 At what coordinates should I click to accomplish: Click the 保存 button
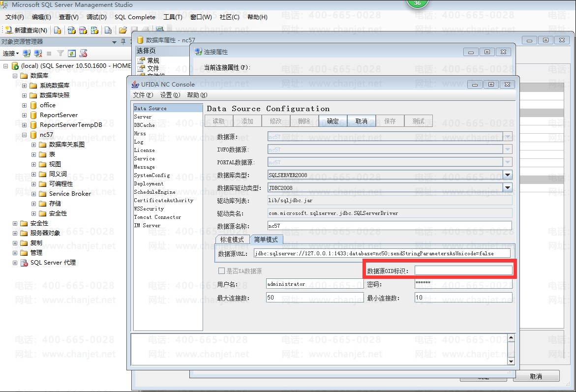pos(390,121)
